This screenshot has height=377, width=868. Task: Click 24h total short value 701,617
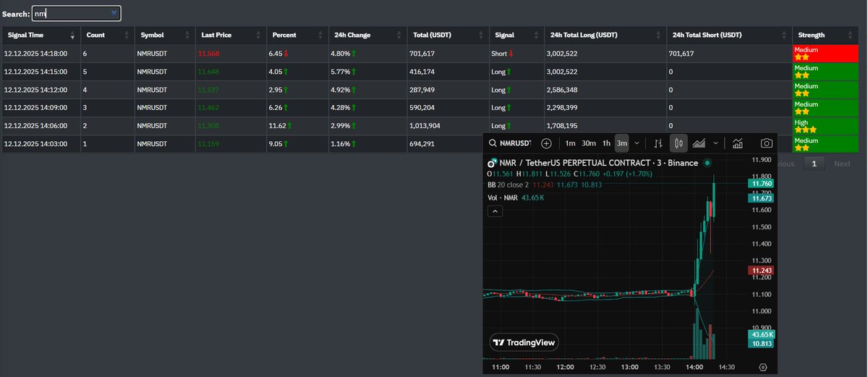682,54
